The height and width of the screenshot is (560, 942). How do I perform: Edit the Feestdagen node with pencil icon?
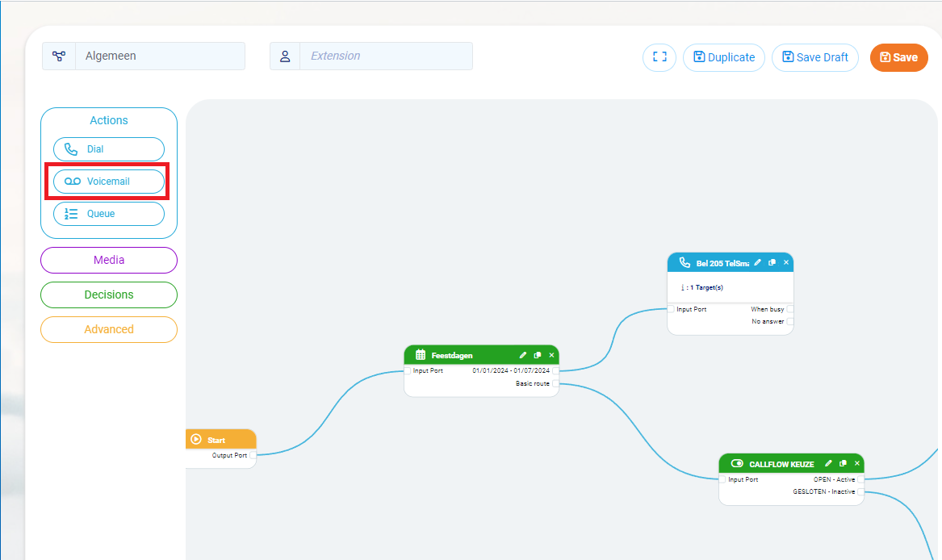click(523, 355)
